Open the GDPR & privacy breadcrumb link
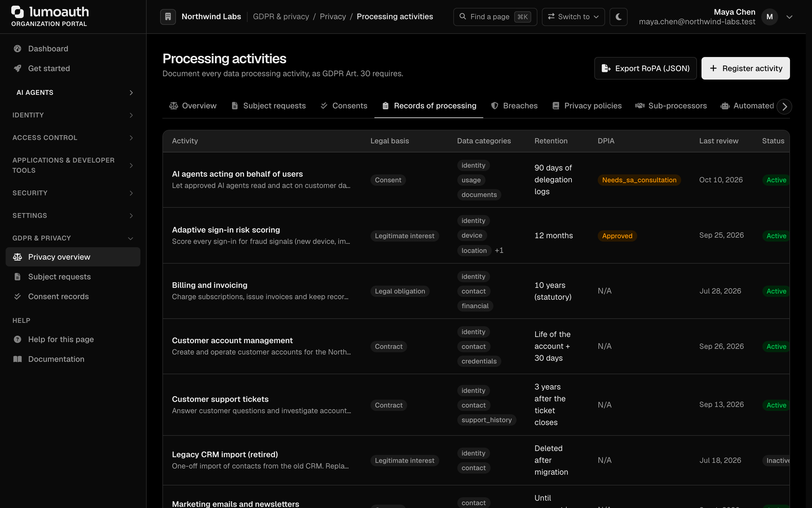This screenshot has height=508, width=812. [x=281, y=16]
